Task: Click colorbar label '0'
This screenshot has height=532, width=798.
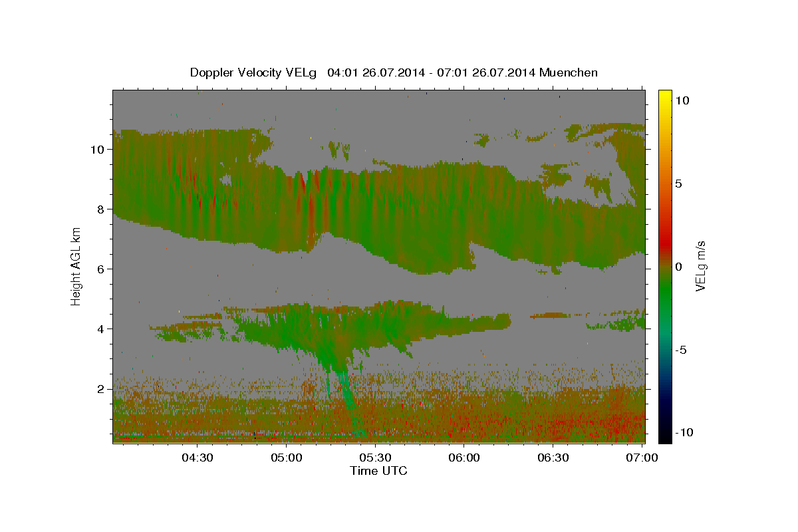Action: pyautogui.click(x=678, y=267)
